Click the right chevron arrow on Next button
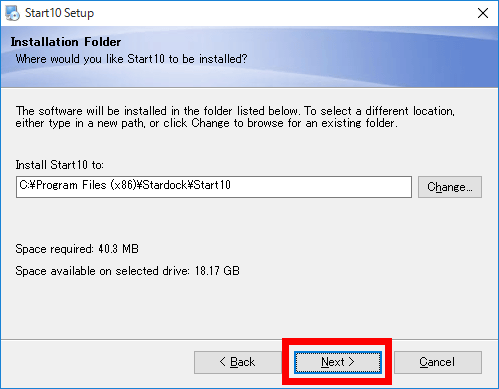 coord(351,362)
